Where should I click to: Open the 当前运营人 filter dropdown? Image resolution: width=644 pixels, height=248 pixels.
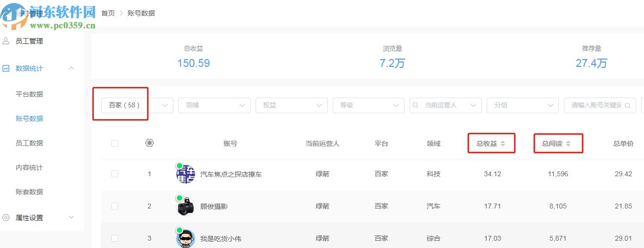446,105
